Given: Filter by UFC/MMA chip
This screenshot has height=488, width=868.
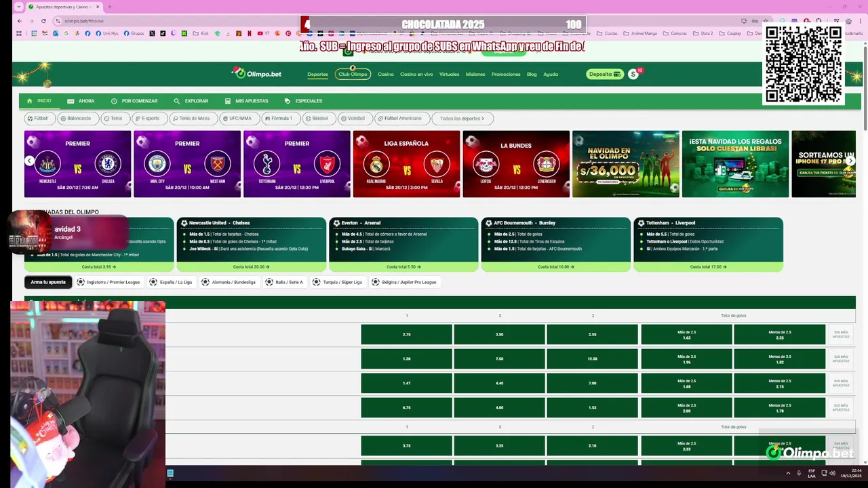Looking at the screenshot, I should click(x=239, y=119).
